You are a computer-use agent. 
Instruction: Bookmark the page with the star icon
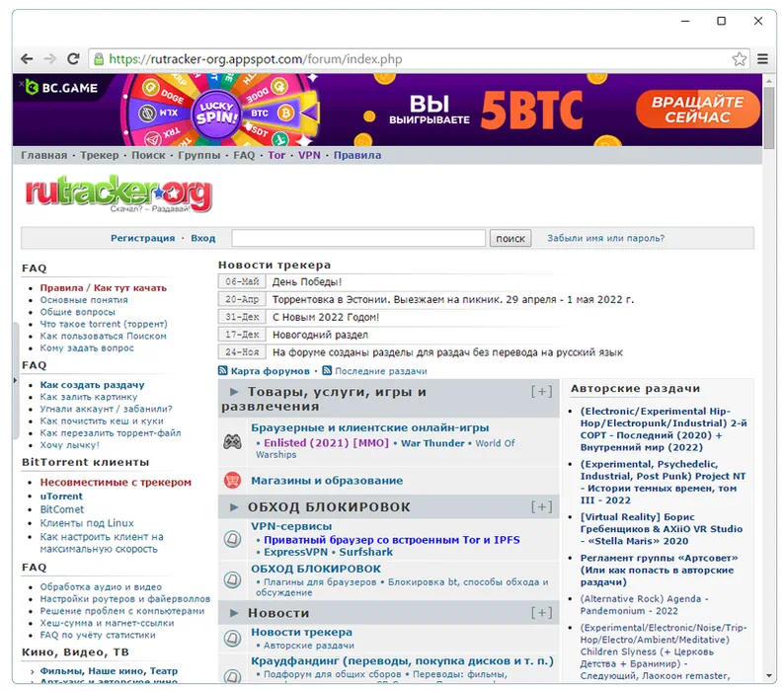740,59
